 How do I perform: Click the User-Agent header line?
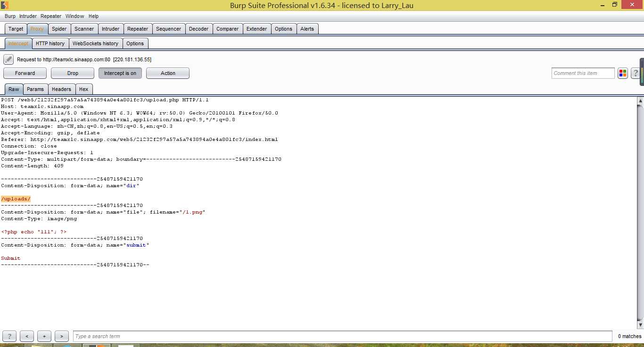(140, 113)
